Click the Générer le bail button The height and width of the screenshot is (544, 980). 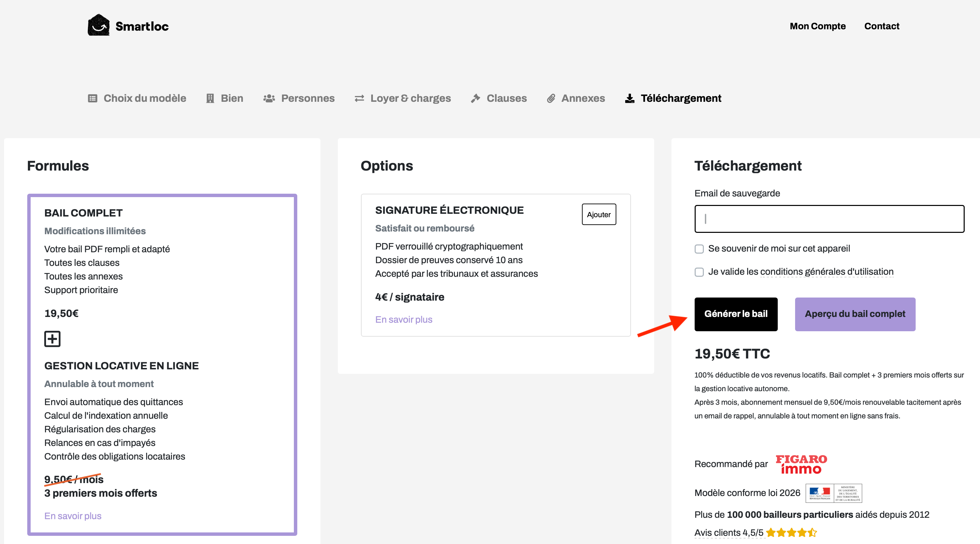[x=736, y=314]
